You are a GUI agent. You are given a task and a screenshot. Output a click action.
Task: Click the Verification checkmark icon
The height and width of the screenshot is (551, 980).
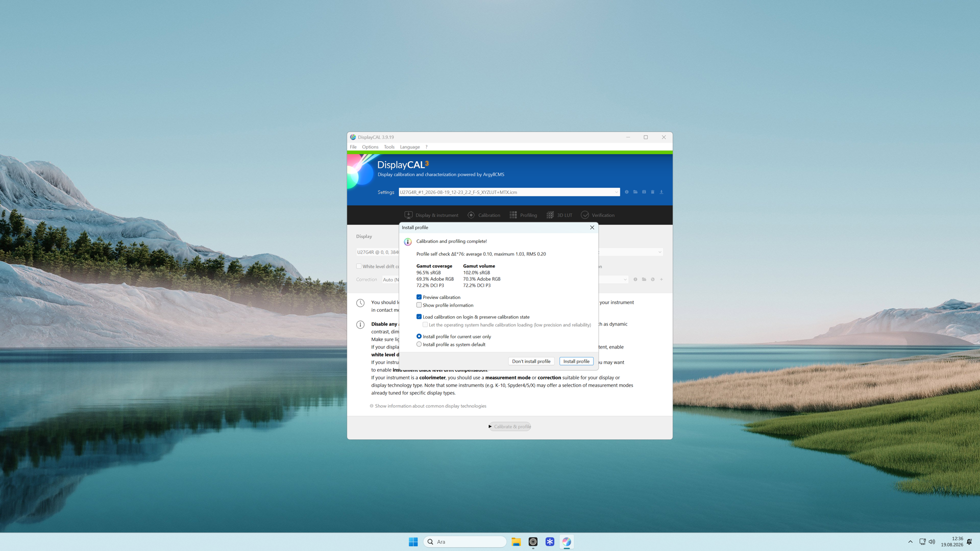point(585,215)
